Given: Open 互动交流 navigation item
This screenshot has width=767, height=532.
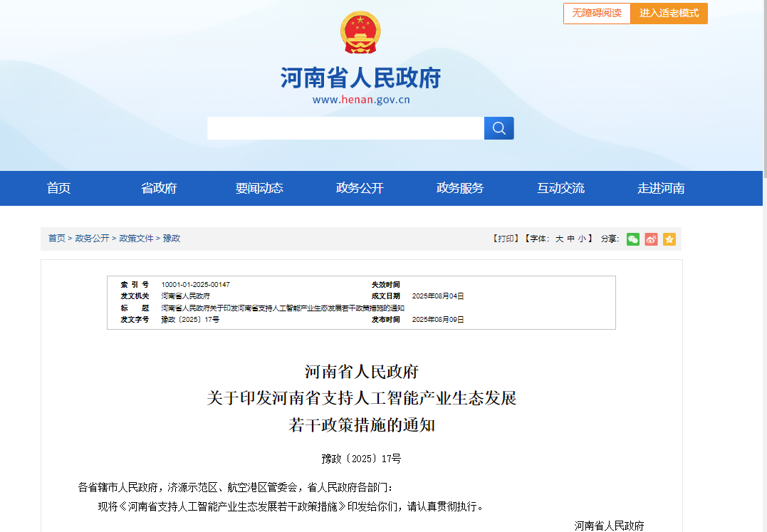Looking at the screenshot, I should point(560,189).
